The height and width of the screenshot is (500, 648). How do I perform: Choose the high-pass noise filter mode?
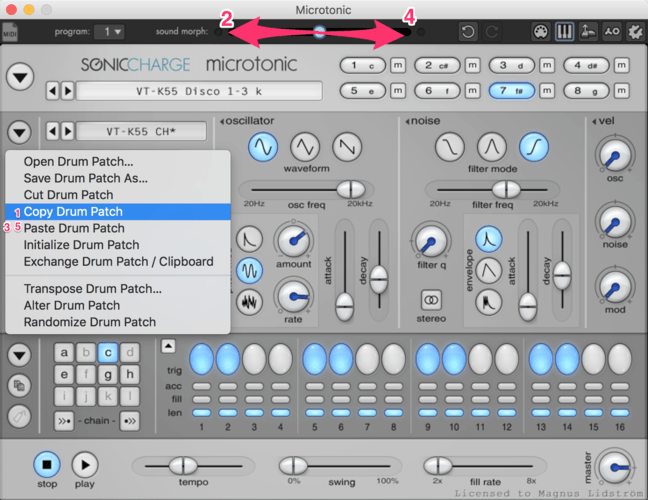pyautogui.click(x=534, y=147)
